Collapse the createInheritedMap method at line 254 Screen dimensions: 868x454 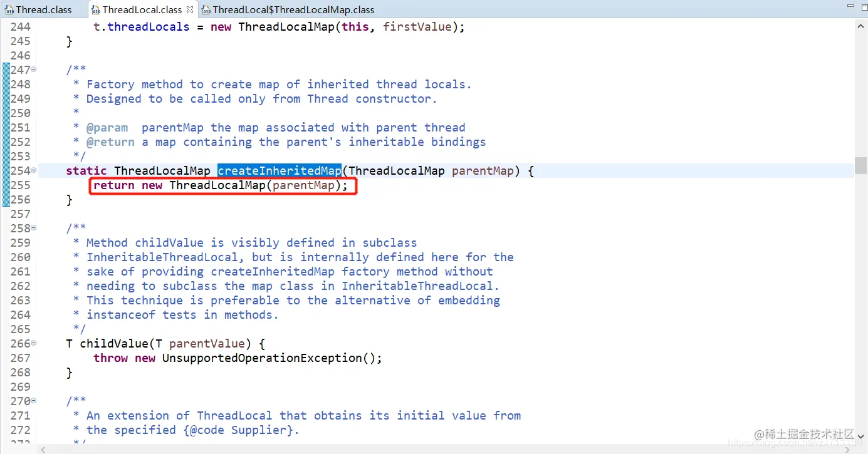pyautogui.click(x=34, y=170)
